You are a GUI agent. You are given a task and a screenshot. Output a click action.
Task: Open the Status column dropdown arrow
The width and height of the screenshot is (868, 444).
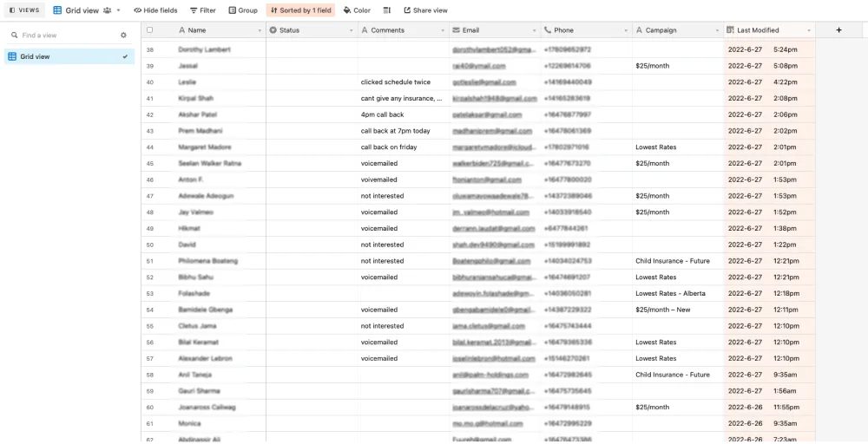pyautogui.click(x=351, y=30)
